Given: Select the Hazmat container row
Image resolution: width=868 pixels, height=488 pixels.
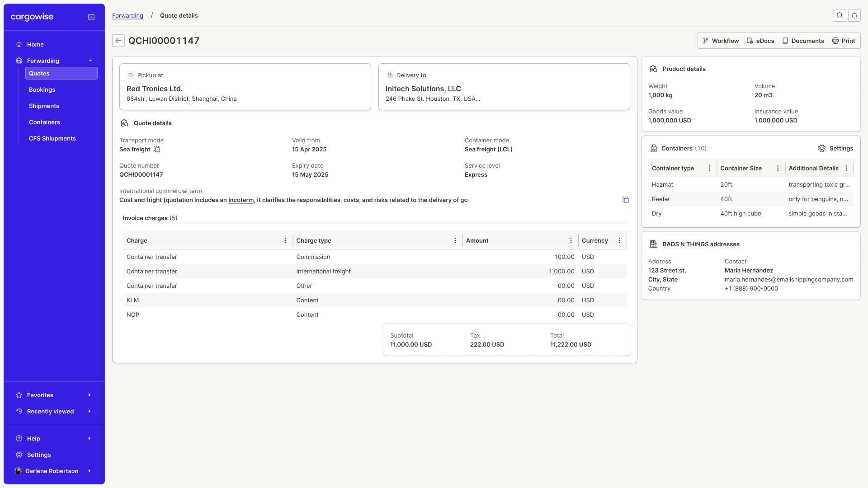Looking at the screenshot, I should [x=751, y=184].
